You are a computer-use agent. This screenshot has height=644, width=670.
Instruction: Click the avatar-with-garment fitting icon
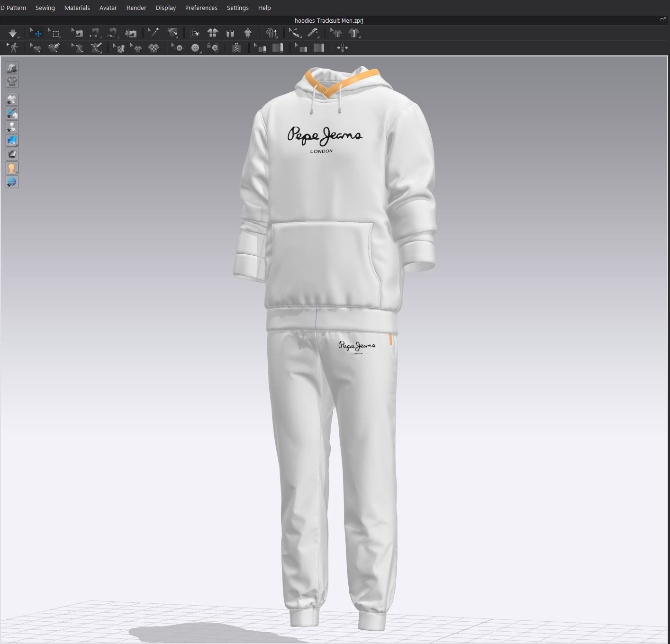[248, 33]
